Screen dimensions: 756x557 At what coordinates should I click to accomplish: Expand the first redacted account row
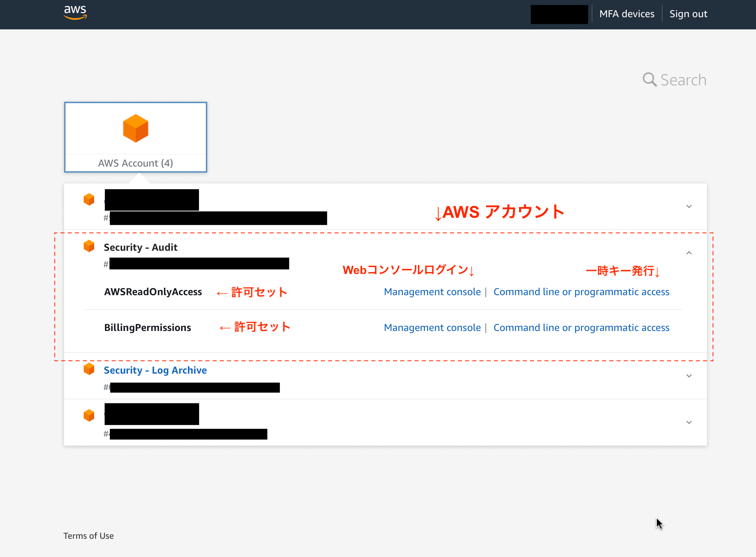click(689, 206)
